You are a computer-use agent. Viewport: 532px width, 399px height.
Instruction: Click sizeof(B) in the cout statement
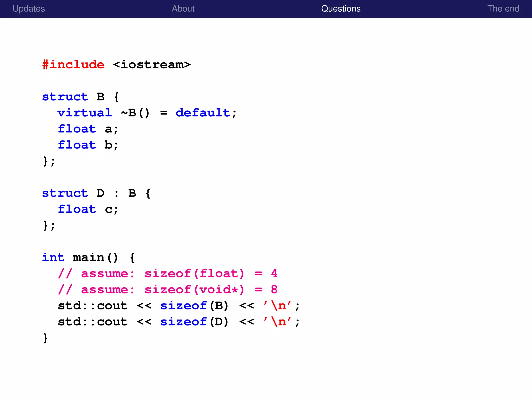(x=194, y=306)
